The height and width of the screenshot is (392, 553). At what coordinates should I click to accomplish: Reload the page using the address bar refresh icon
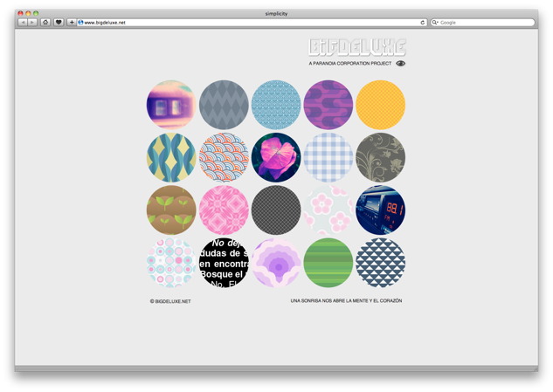[x=423, y=22]
